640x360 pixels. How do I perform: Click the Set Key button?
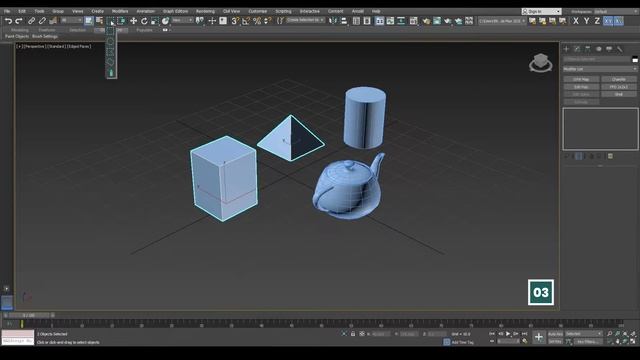coord(555,342)
